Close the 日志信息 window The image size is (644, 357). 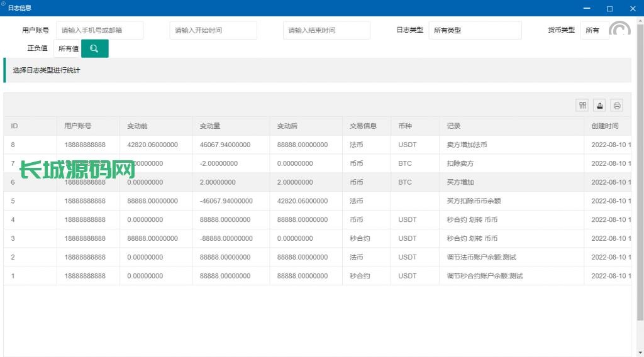[632, 8]
